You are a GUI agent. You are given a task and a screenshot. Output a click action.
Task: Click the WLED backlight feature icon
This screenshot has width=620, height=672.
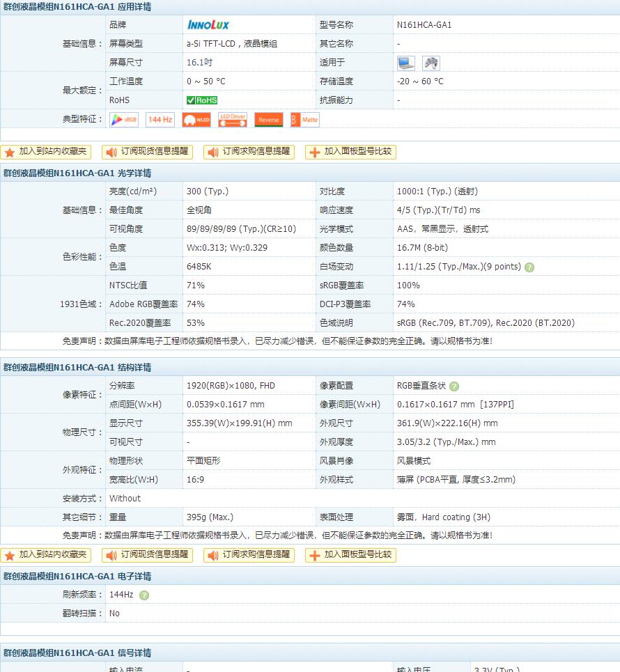click(x=196, y=120)
